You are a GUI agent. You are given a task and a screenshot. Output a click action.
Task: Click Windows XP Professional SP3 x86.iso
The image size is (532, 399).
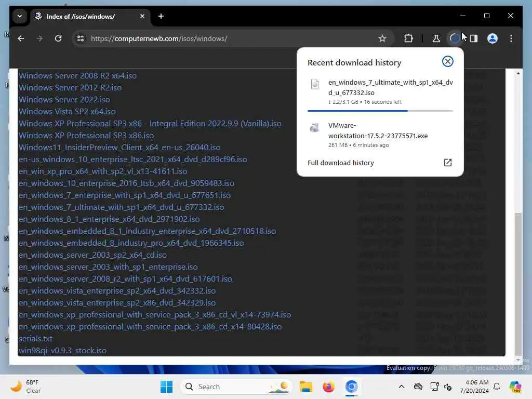[x=86, y=136]
